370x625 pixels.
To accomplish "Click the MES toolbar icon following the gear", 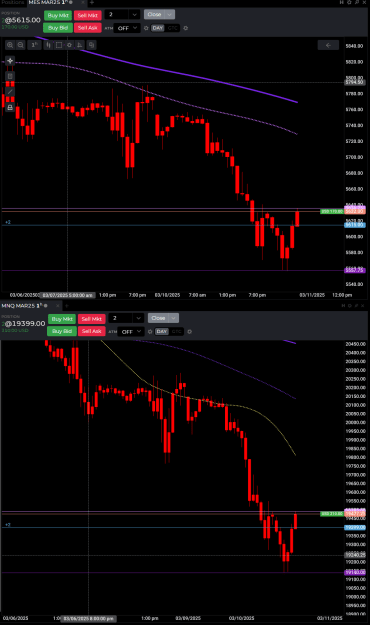I will click(80, 45).
